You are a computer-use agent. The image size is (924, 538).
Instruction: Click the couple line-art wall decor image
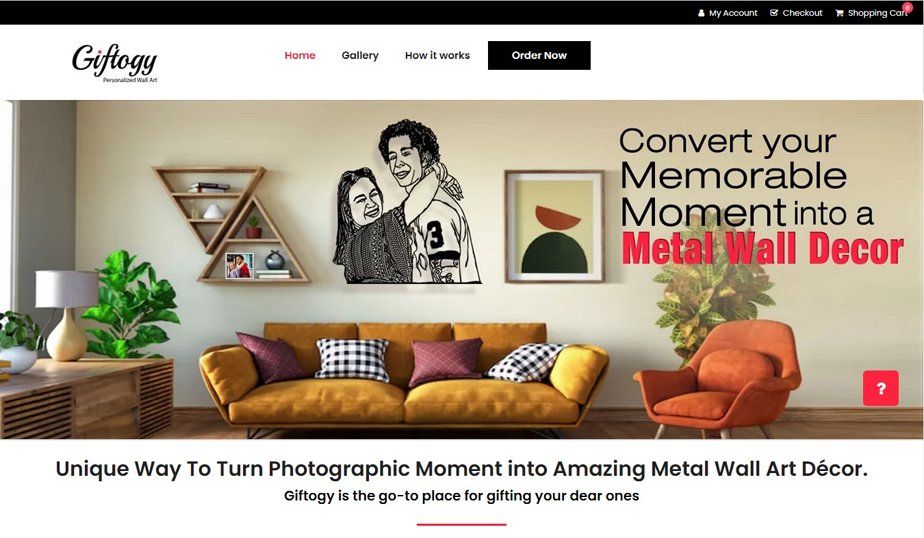pyautogui.click(x=407, y=202)
